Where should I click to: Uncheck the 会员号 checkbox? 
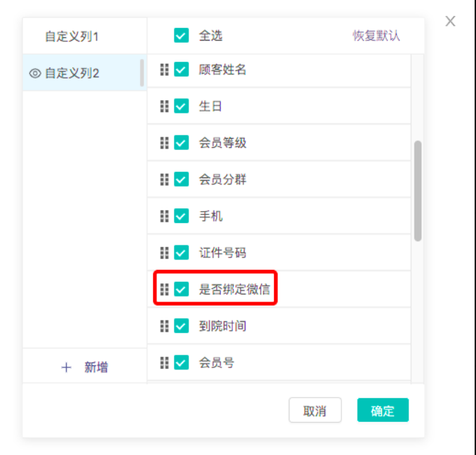point(182,362)
